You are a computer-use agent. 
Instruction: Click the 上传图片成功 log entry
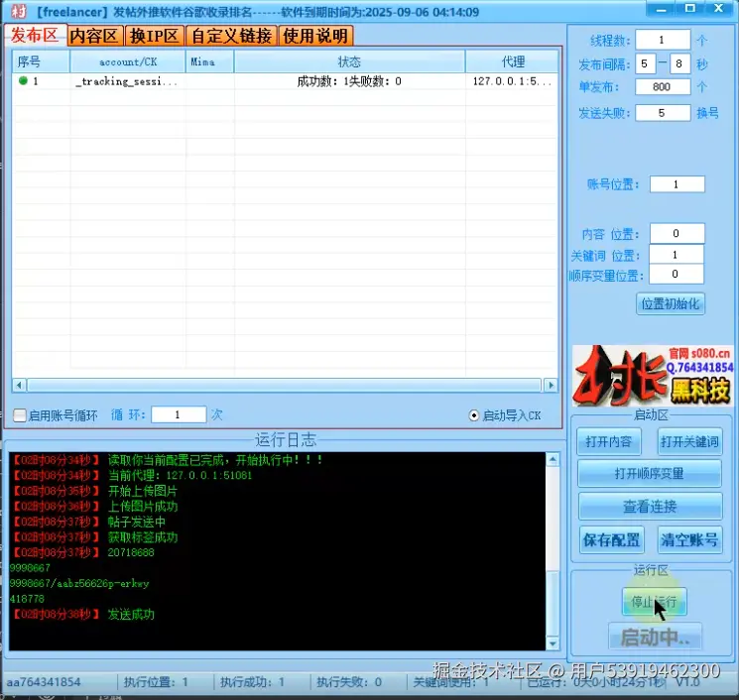(142, 507)
